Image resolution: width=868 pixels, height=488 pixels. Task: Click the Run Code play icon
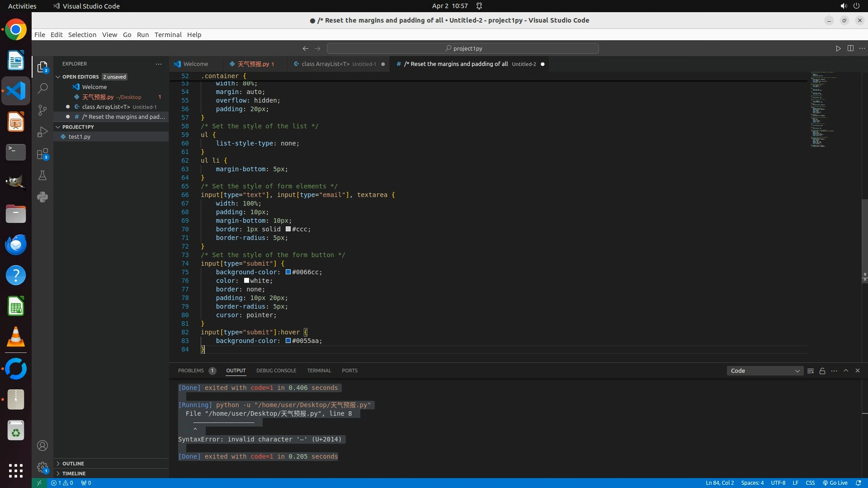click(838, 48)
